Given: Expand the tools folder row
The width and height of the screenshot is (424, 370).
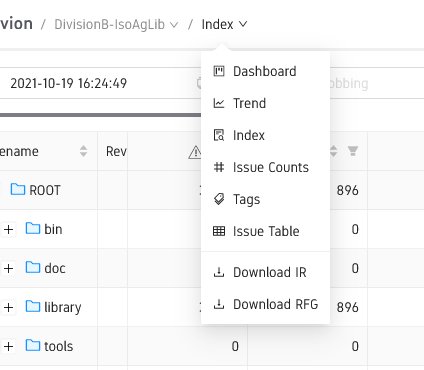Looking at the screenshot, I should click(x=9, y=346).
